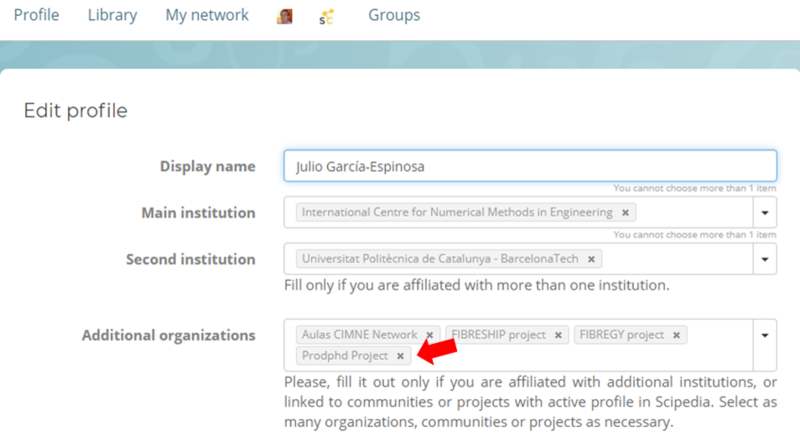Viewport: 800px width, 442px height.
Task: Click into the Display name text field
Action: click(x=530, y=166)
